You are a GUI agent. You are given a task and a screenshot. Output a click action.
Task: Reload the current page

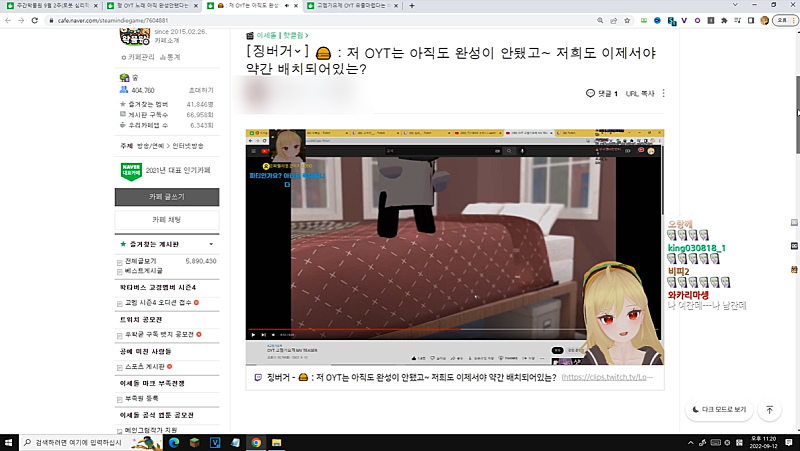tap(35, 20)
